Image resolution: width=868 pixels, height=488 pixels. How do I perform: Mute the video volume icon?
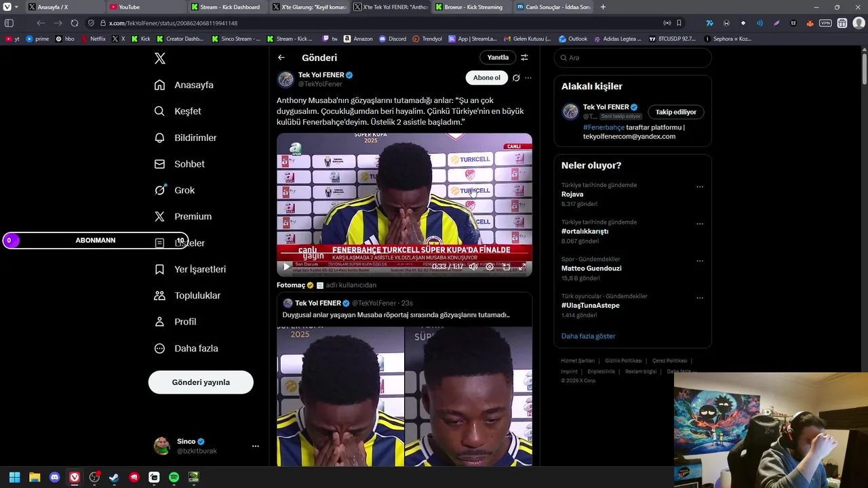(x=473, y=266)
